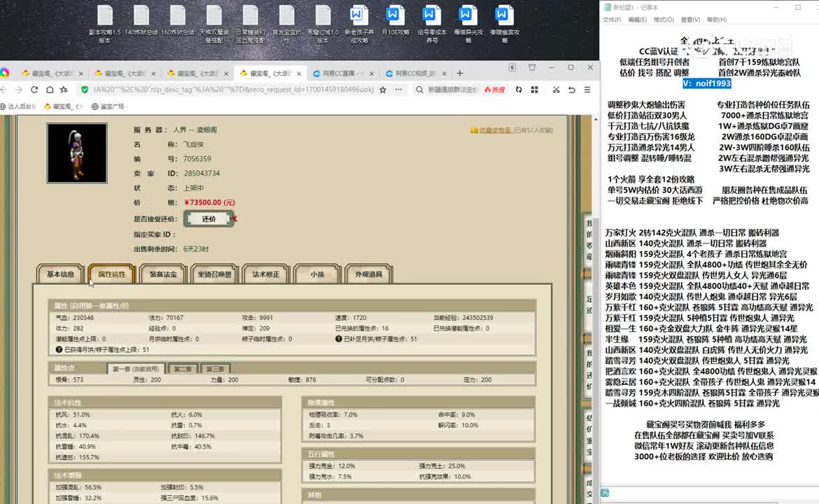
Task: Click help icon beside 已获得月饼/粽子属性点上限
Action: [59, 349]
